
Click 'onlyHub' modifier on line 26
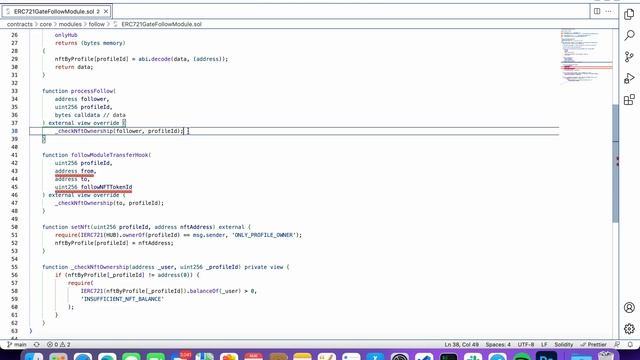[x=66, y=35]
